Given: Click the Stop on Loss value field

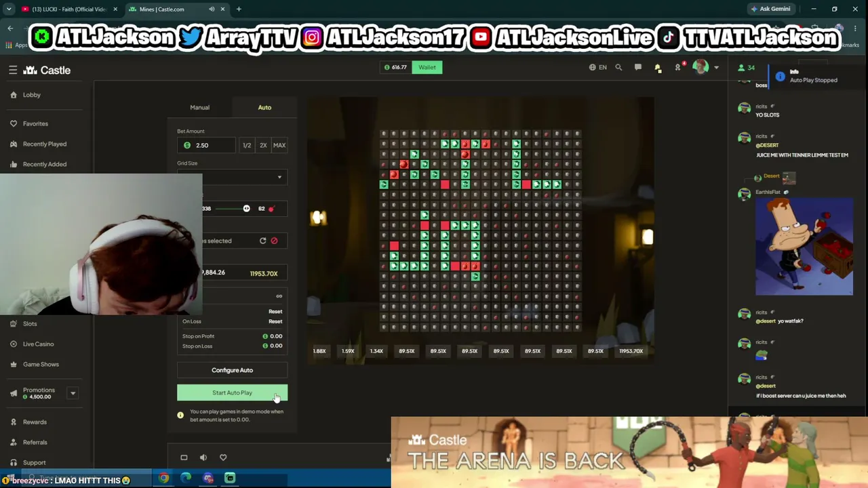Looking at the screenshot, I should (273, 346).
